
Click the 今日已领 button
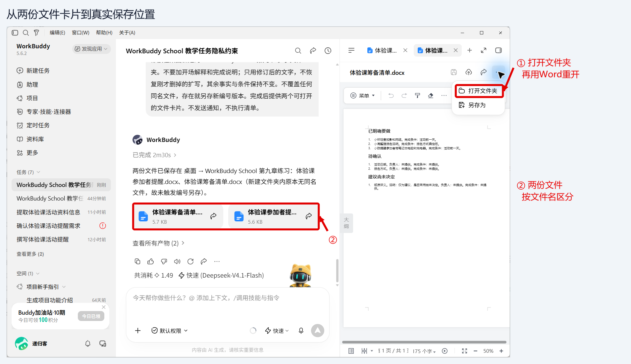[x=91, y=316]
